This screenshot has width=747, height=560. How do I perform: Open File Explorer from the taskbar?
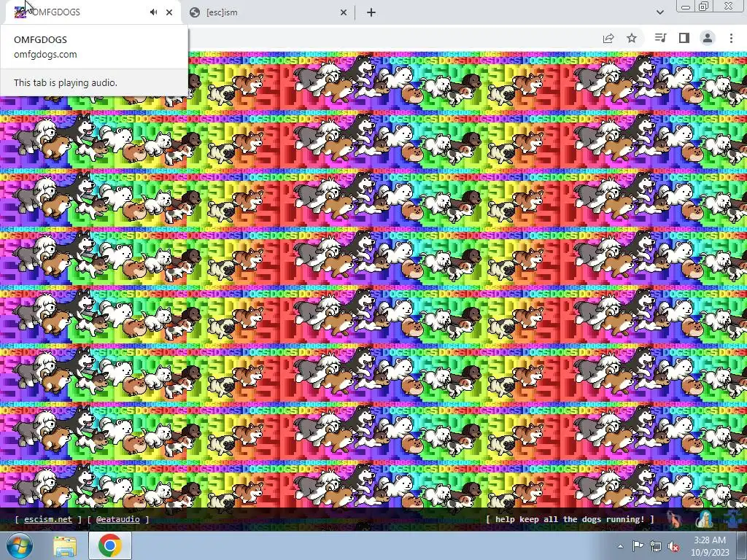65,546
